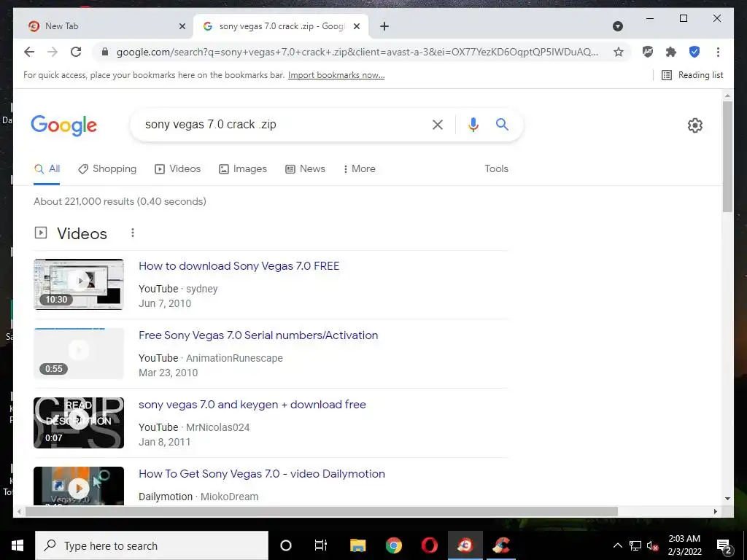747x560 pixels.
Task: Play the 0:07 READ DESCRIPTION thumbnail
Action: [x=79, y=423]
